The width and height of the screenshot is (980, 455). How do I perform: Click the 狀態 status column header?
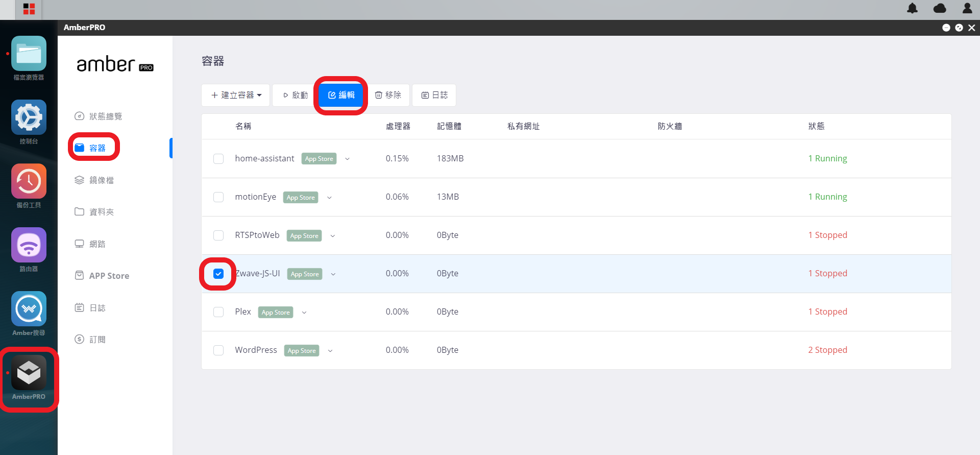(x=816, y=126)
